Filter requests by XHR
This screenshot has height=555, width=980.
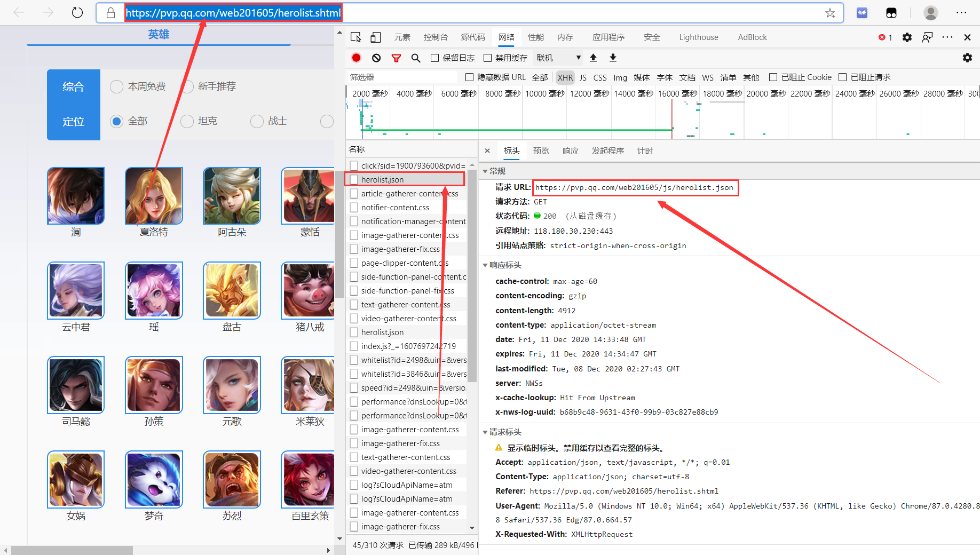(565, 77)
